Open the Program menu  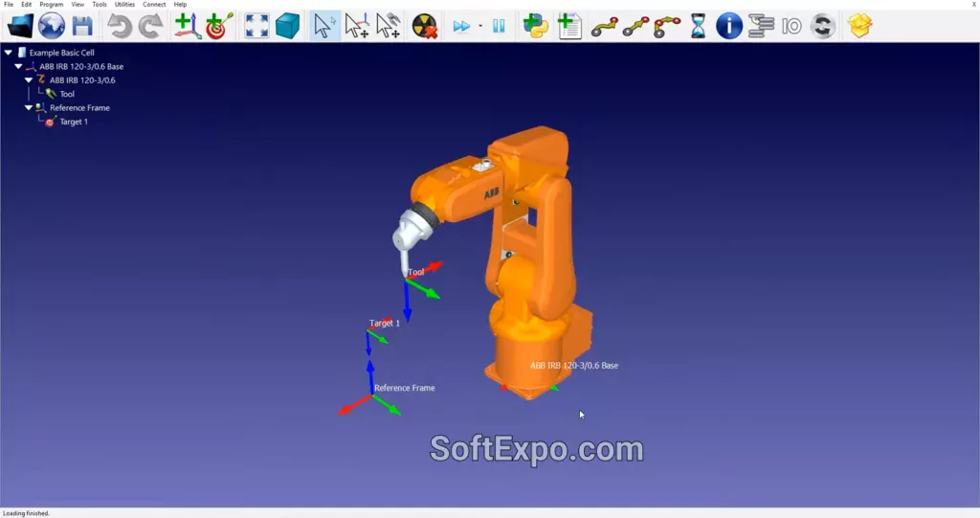[x=52, y=5]
